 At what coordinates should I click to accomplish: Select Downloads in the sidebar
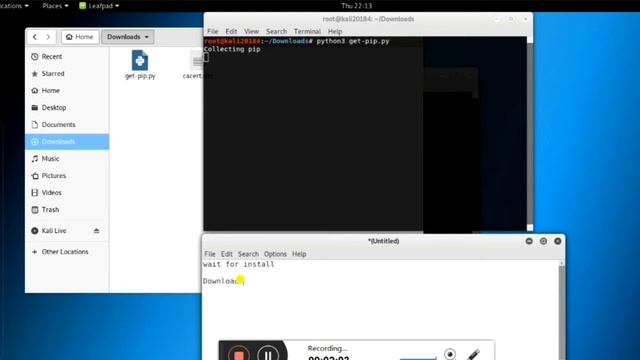pyautogui.click(x=67, y=142)
